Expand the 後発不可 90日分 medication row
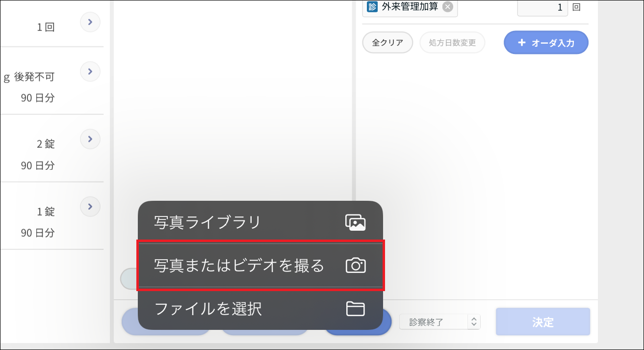The height and width of the screenshot is (350, 644). tap(90, 71)
